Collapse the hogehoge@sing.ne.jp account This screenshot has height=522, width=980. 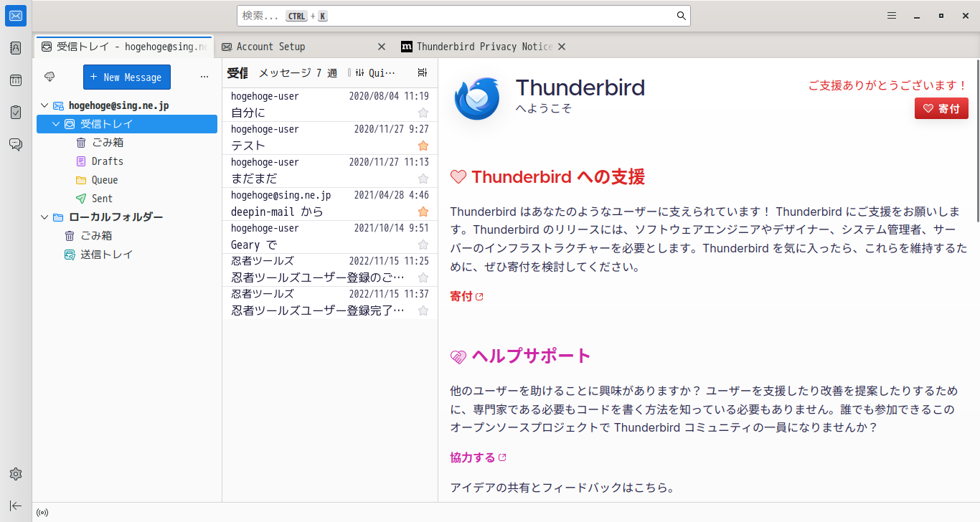coord(44,105)
